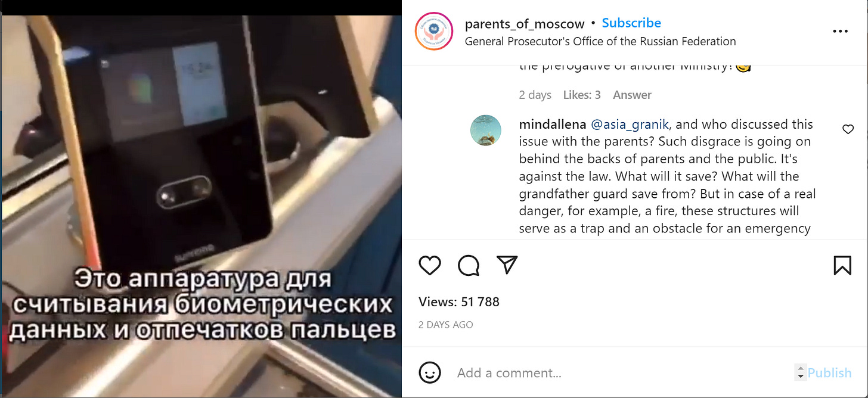View who liked via Likes: 3
This screenshot has height=398, width=868.
[582, 95]
